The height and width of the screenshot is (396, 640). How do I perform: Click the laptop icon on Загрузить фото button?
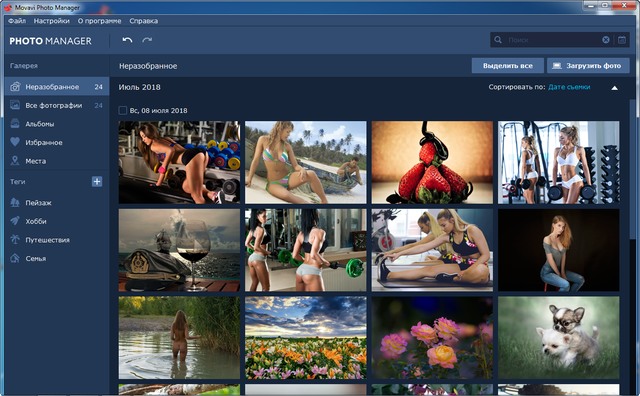coord(557,65)
